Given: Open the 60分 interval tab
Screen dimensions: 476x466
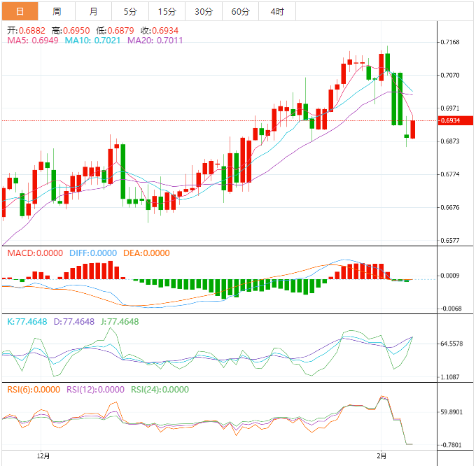Looking at the screenshot, I should tap(240, 11).
